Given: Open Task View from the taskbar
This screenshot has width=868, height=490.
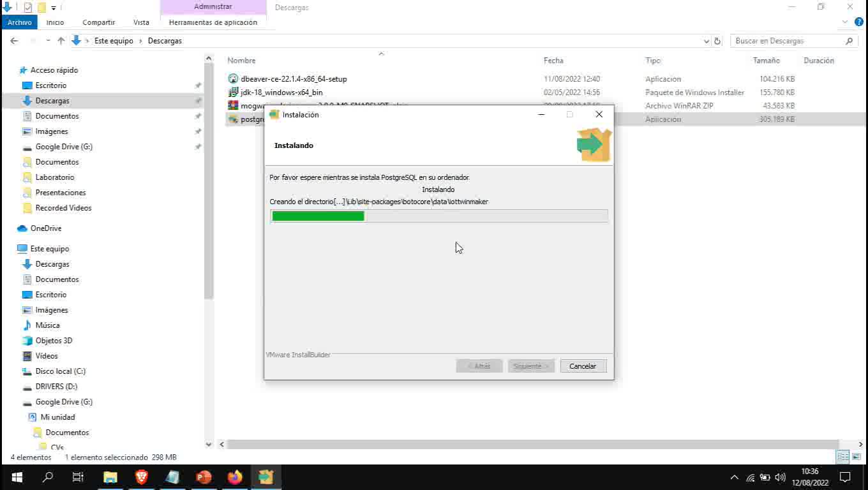Looking at the screenshot, I should 78,477.
